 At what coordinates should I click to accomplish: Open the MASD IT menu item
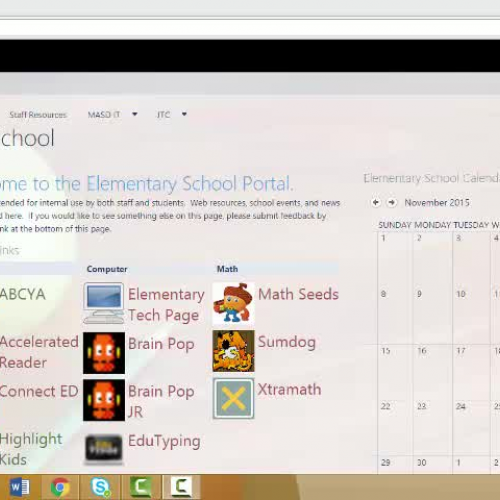coord(104,115)
